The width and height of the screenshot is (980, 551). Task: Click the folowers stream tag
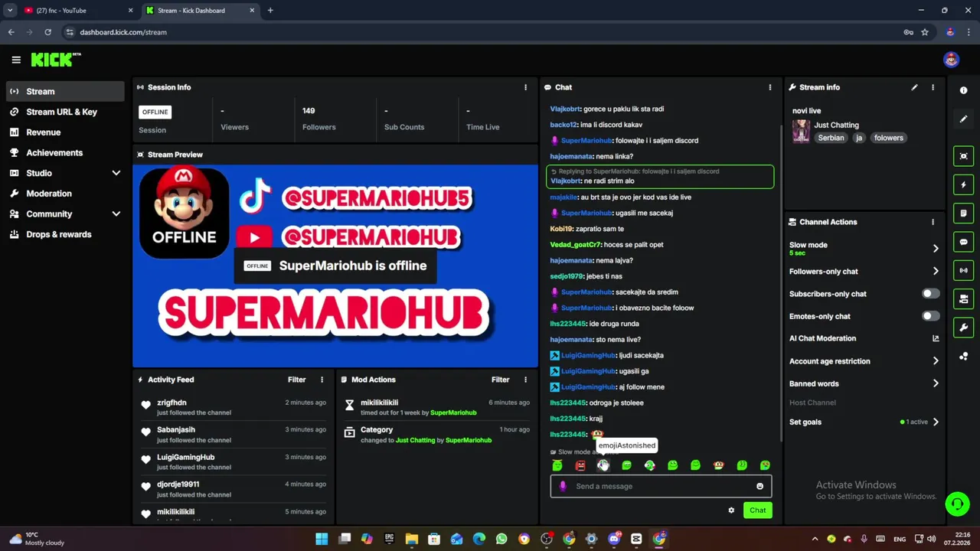click(x=888, y=138)
